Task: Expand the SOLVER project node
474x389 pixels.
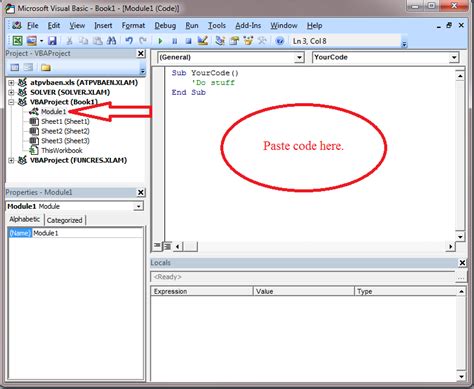Action: click(x=11, y=92)
